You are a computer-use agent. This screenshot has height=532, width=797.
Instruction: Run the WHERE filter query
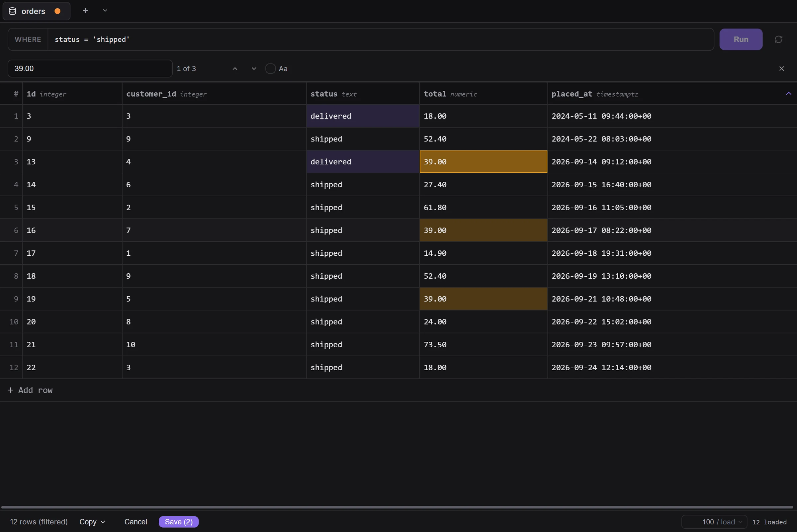click(741, 40)
